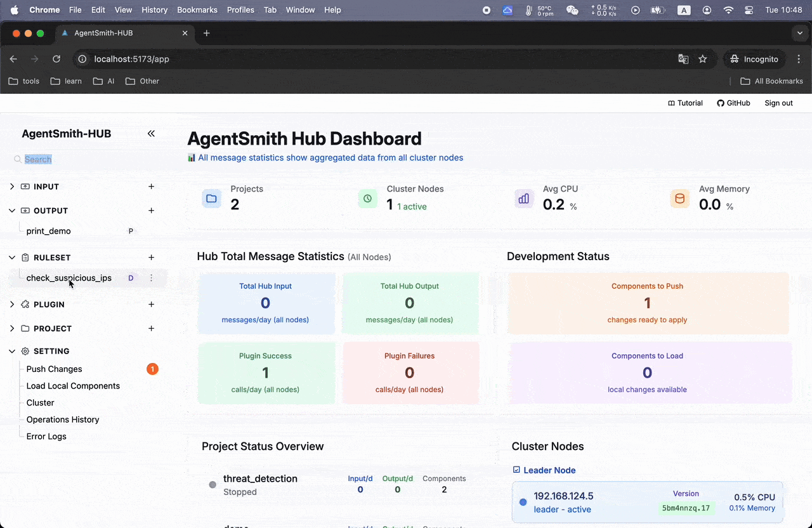The image size is (812, 528).
Task: Add new ruleset with plus icon
Action: pyautogui.click(x=151, y=258)
